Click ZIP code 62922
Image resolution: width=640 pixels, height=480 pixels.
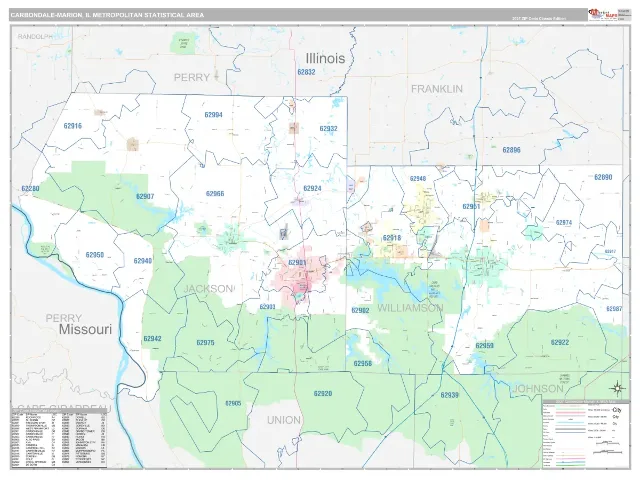560,342
